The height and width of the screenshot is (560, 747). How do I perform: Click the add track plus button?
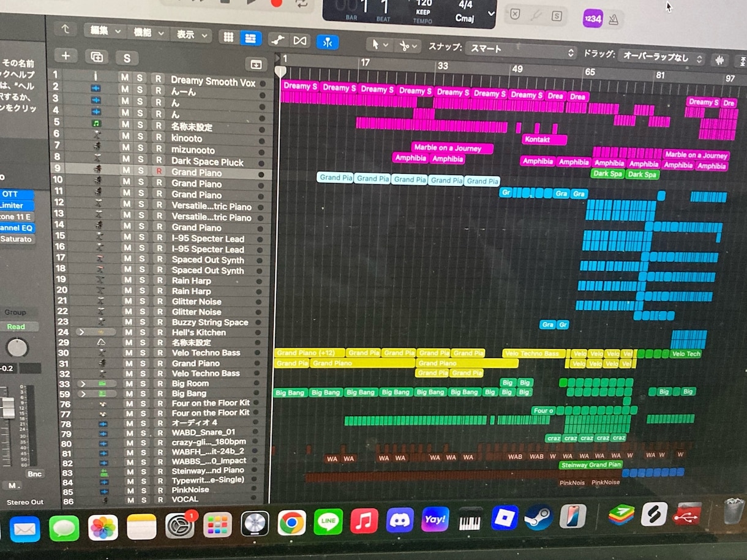pyautogui.click(x=66, y=56)
